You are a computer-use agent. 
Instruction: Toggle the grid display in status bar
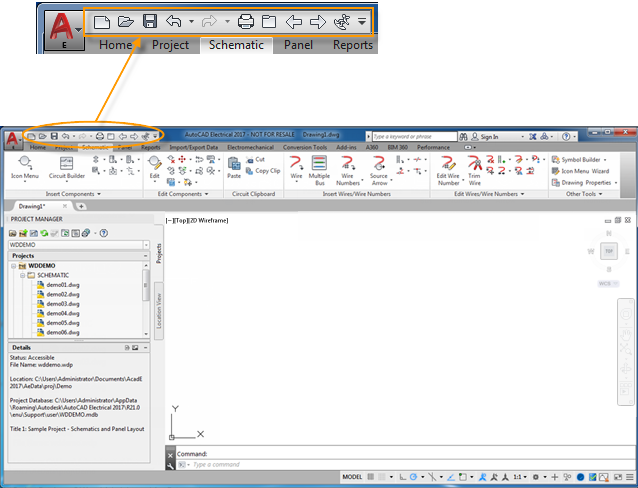[371, 477]
